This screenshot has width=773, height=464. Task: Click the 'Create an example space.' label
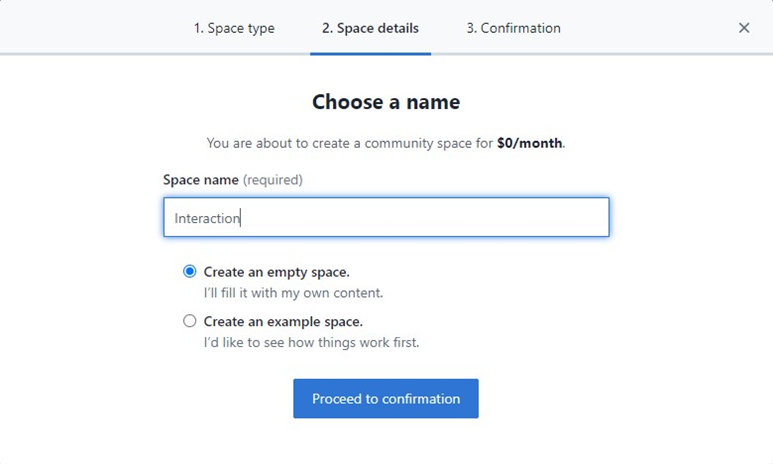coord(283,322)
